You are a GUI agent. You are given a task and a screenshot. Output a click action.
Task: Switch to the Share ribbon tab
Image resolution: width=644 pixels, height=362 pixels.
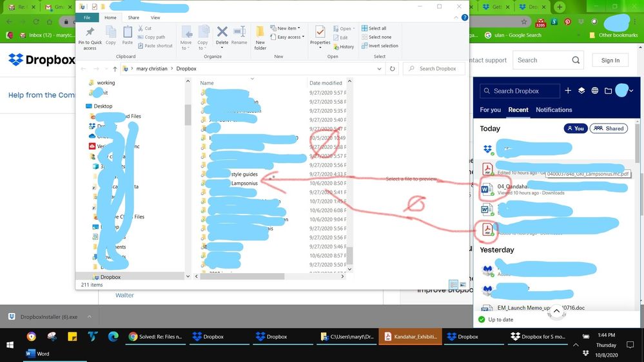click(x=133, y=17)
